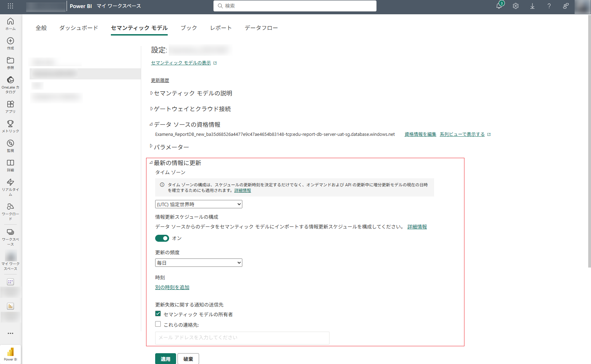Open the timezone dropdown showing (UTC) 協定世界時
Viewport: 591px width, 364px height.
pyautogui.click(x=198, y=204)
